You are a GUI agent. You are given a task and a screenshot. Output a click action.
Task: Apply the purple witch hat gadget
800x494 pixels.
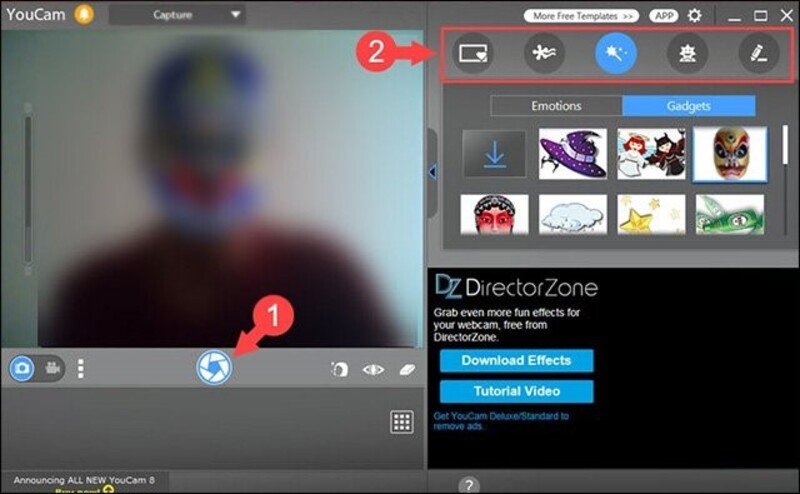(x=573, y=154)
